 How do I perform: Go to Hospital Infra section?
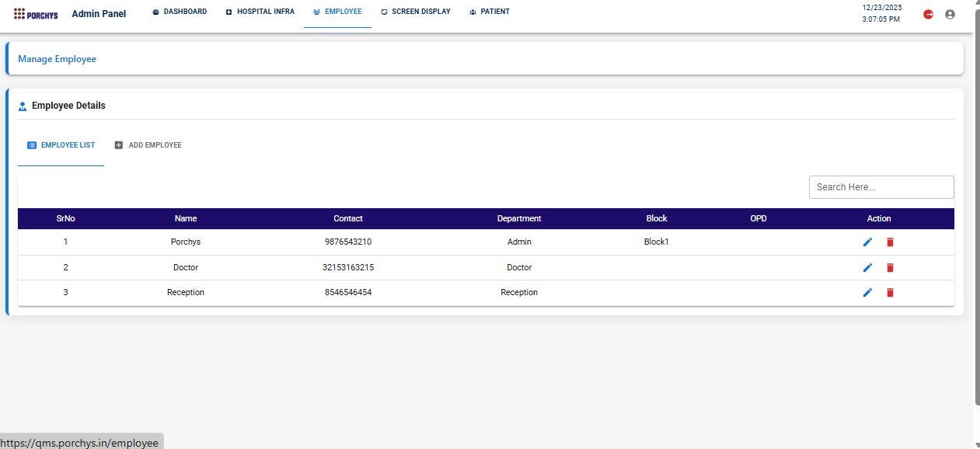coord(260,12)
